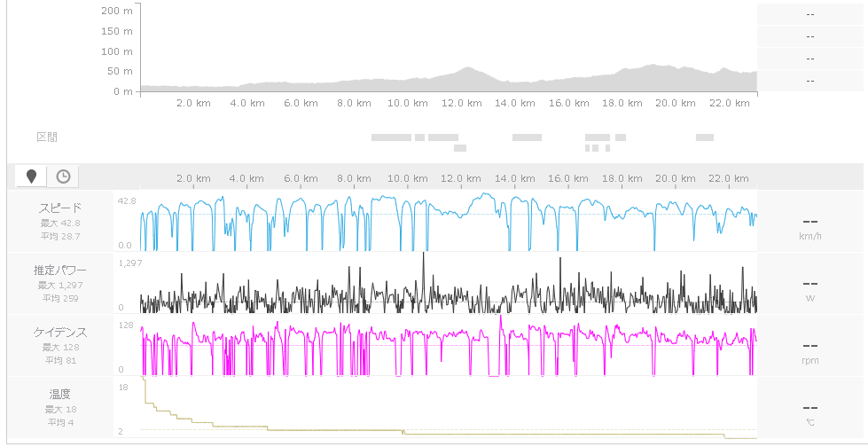The width and height of the screenshot is (868, 447).
Task: Click the 推定パワー chart label
Action: point(60,271)
